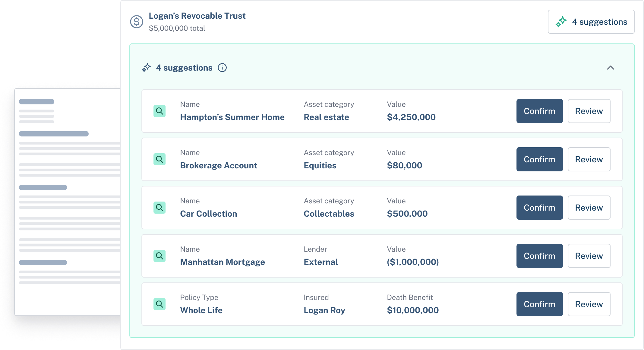Collapse the suggestions panel with chevron
Image resolution: width=644 pixels, height=350 pixels.
pos(610,68)
